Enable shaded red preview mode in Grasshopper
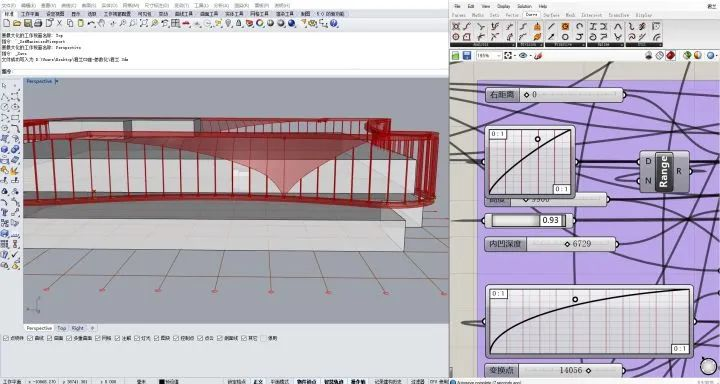The image size is (720, 384). (x=671, y=56)
